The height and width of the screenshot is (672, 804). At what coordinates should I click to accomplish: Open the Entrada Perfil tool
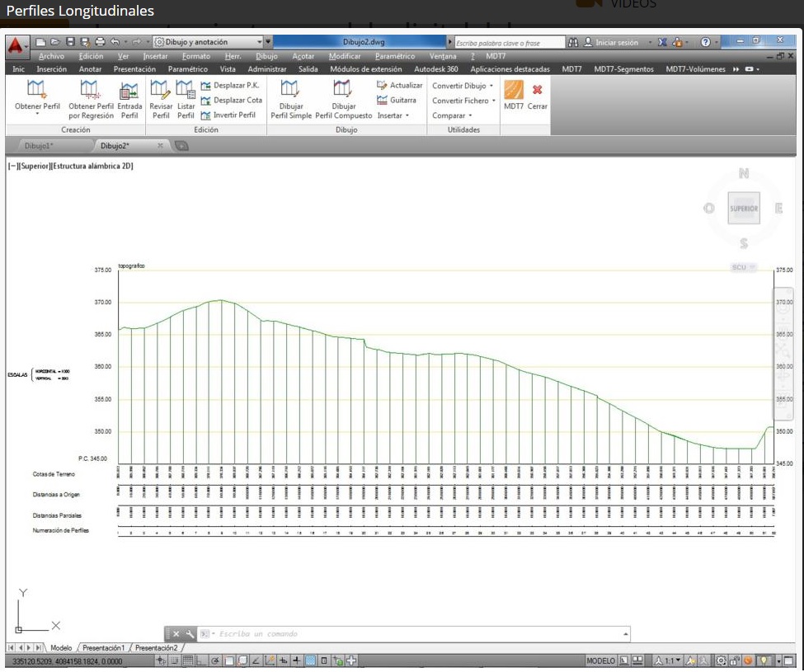click(129, 91)
